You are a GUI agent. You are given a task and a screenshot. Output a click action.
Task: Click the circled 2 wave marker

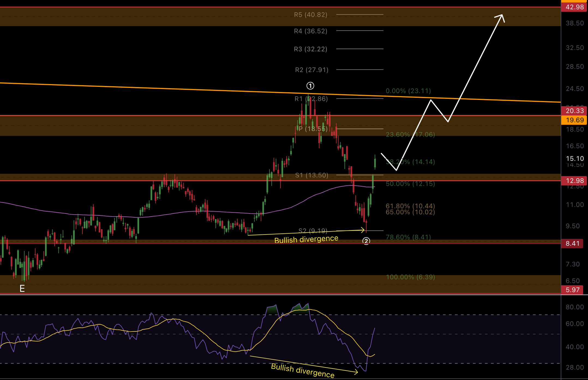(x=366, y=241)
